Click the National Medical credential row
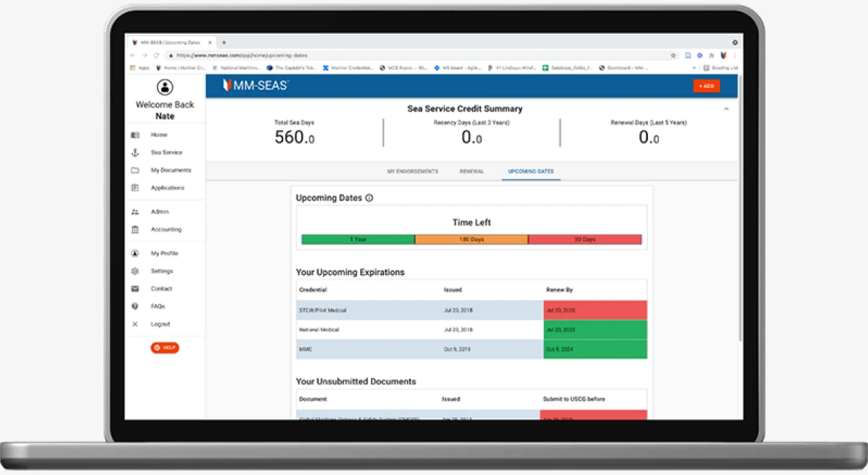868x475 pixels. coord(471,329)
